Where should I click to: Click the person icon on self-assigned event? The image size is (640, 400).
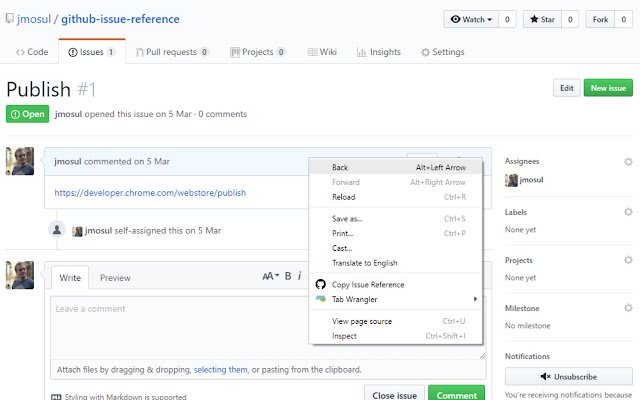57,229
